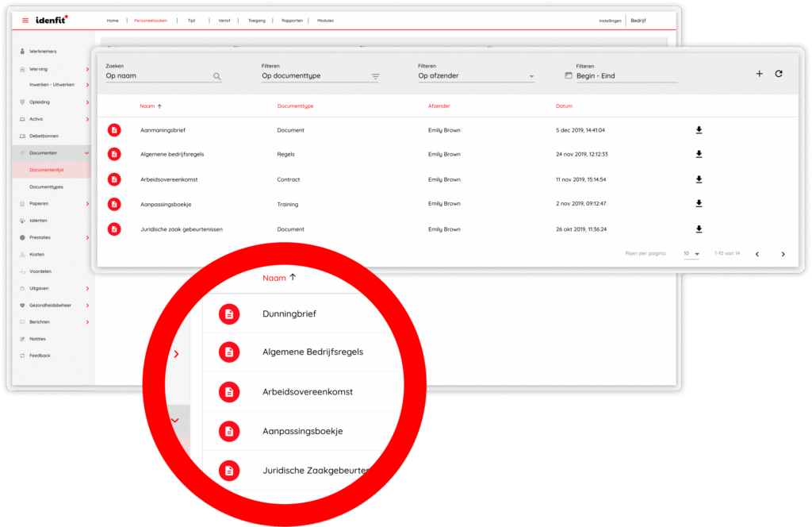The width and height of the screenshot is (812, 527).
Task: Click the plus icon to add document
Action: click(x=759, y=74)
